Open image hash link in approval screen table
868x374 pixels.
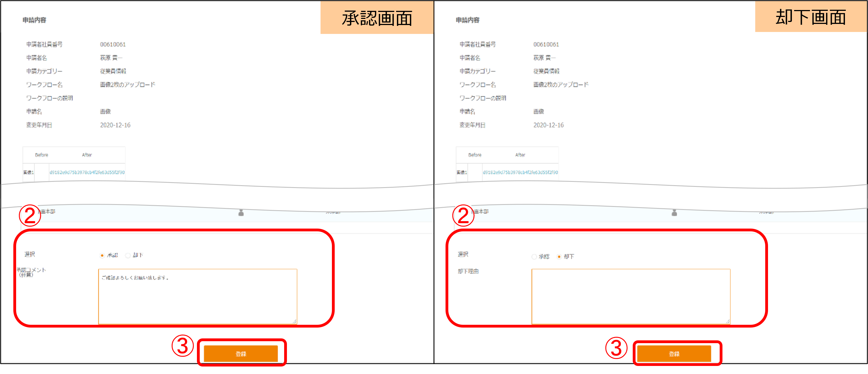click(x=87, y=172)
